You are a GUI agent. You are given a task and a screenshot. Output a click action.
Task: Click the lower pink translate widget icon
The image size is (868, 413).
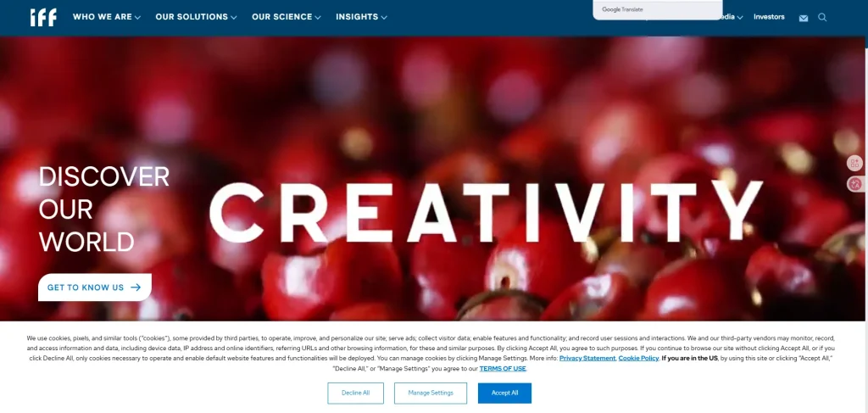[855, 184]
